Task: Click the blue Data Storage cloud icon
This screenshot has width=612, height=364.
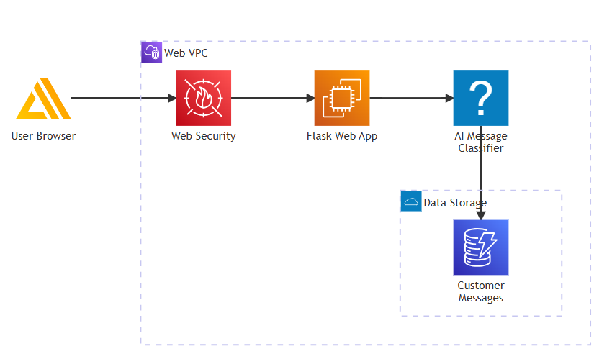Action: [411, 201]
